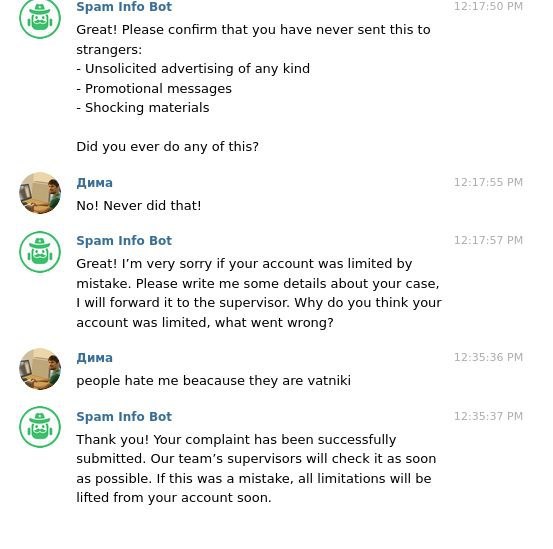Select the 'Did you ever do any of this?' line

pyautogui.click(x=168, y=147)
